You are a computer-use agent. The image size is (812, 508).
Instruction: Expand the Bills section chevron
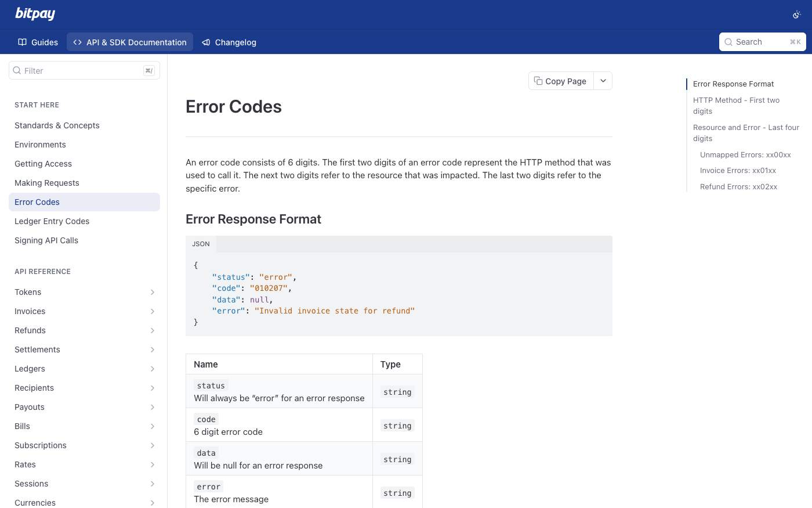click(153, 426)
